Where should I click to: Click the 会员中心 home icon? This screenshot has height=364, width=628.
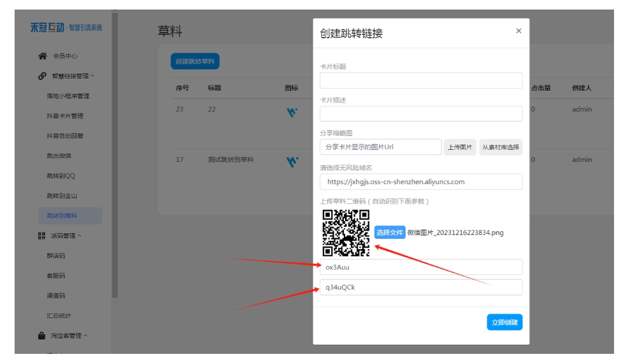coord(43,56)
